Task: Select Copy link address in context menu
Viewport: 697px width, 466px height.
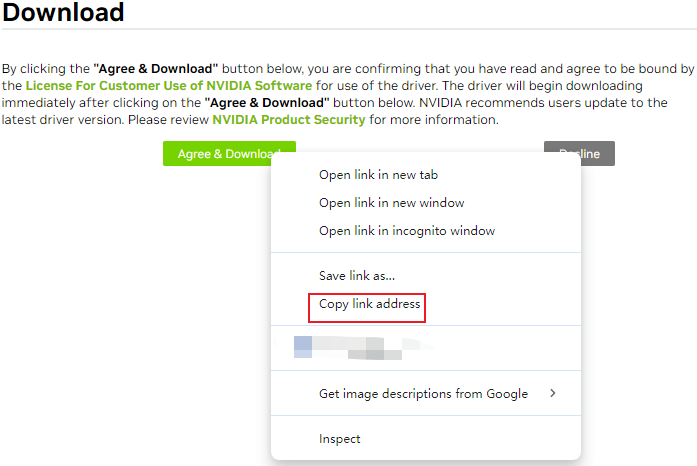Action: 426,304
